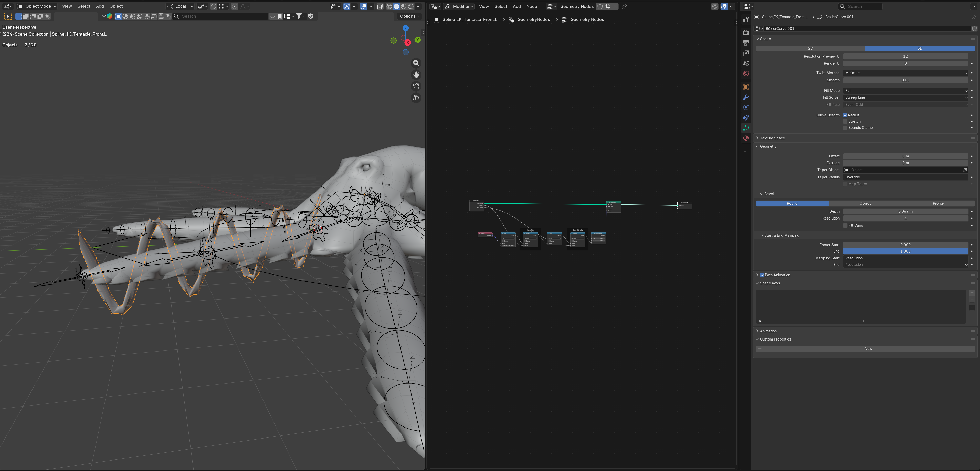
Task: Open the View Layer properties tab
Action: pos(746,53)
